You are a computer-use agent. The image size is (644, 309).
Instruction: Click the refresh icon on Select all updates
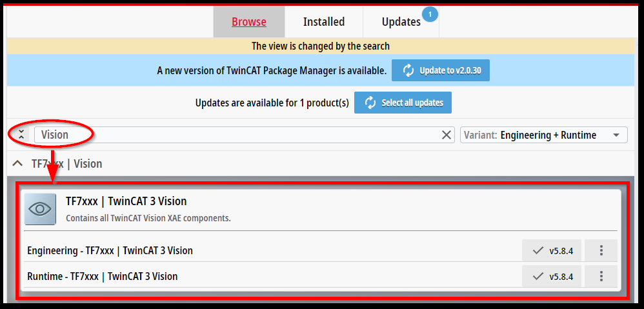370,103
